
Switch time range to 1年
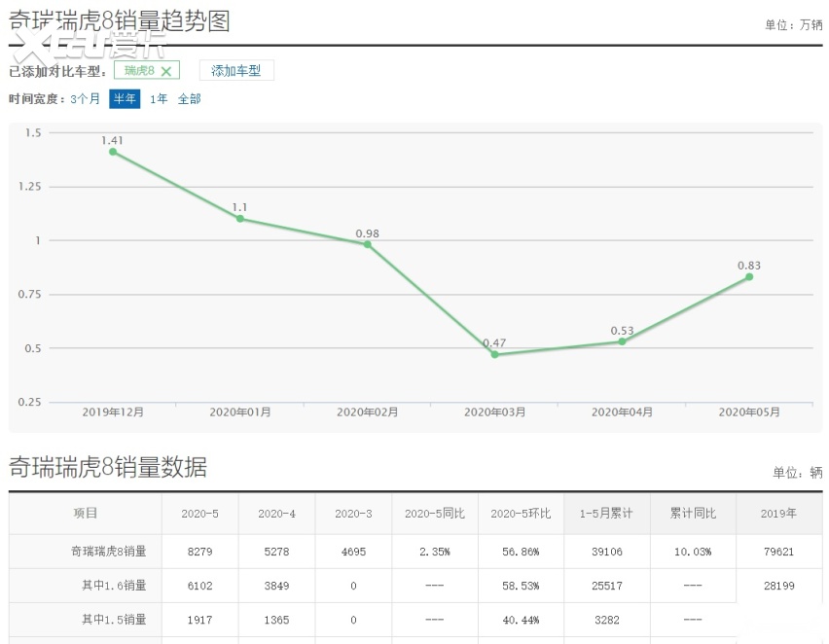point(159,99)
